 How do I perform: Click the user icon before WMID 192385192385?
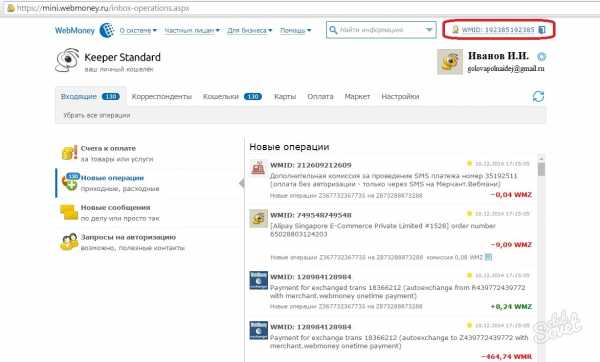tap(455, 29)
